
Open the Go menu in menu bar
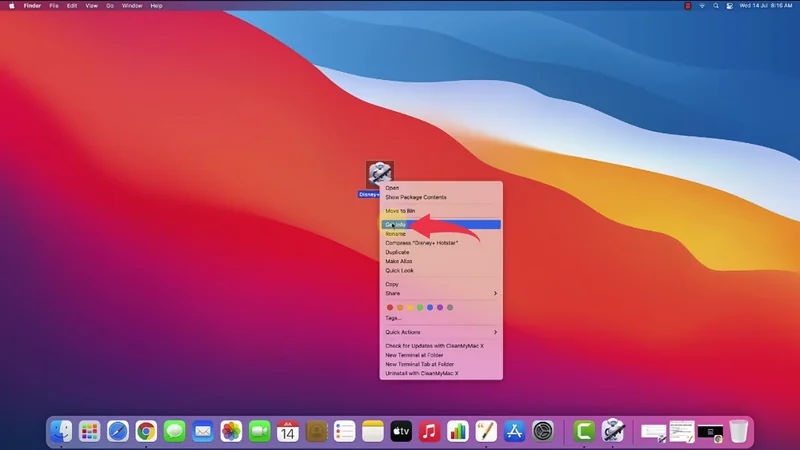tap(110, 6)
